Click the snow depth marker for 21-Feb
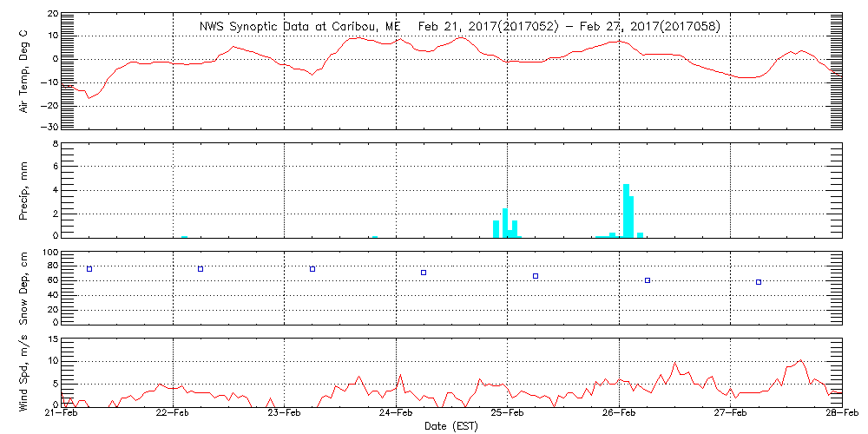Viewport: 868px width, 434px height. (x=89, y=269)
